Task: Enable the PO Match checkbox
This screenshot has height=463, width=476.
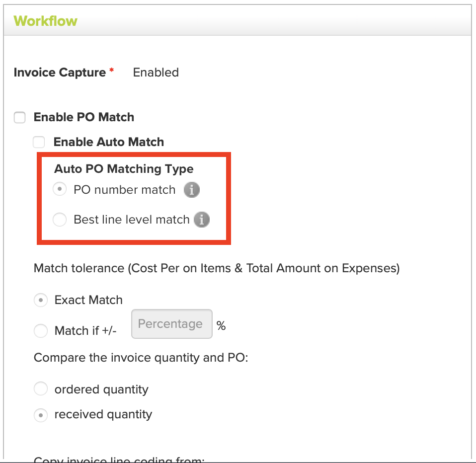Action: (20, 118)
